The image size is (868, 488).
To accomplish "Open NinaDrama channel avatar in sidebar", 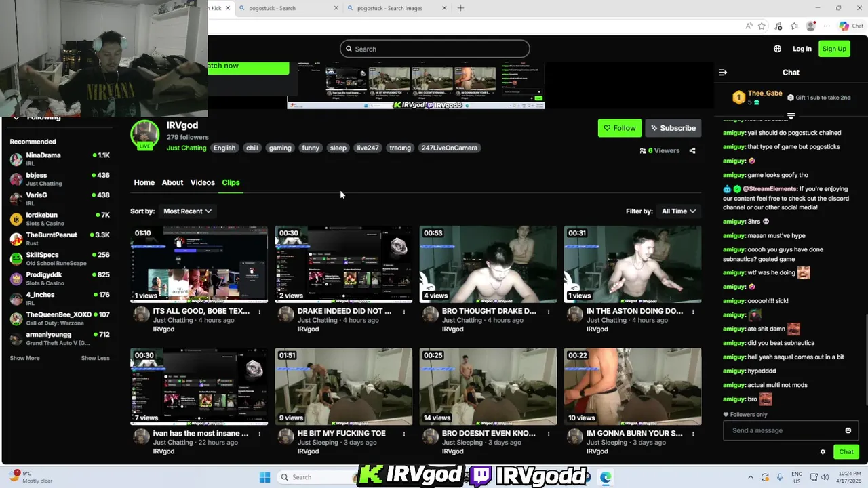I will [16, 159].
